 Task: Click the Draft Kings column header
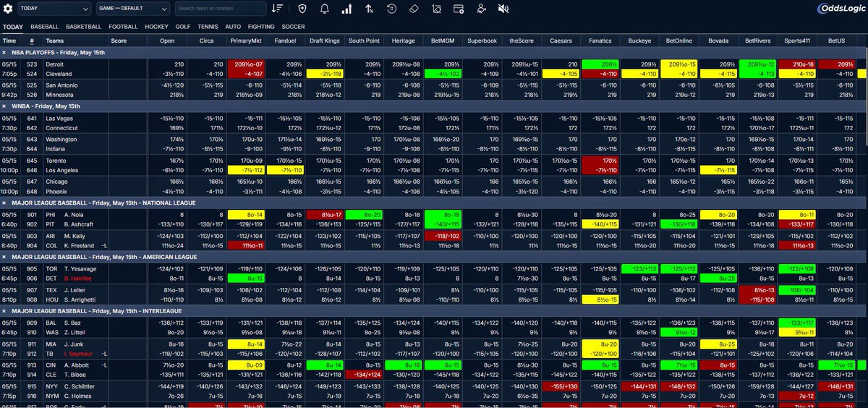point(325,41)
